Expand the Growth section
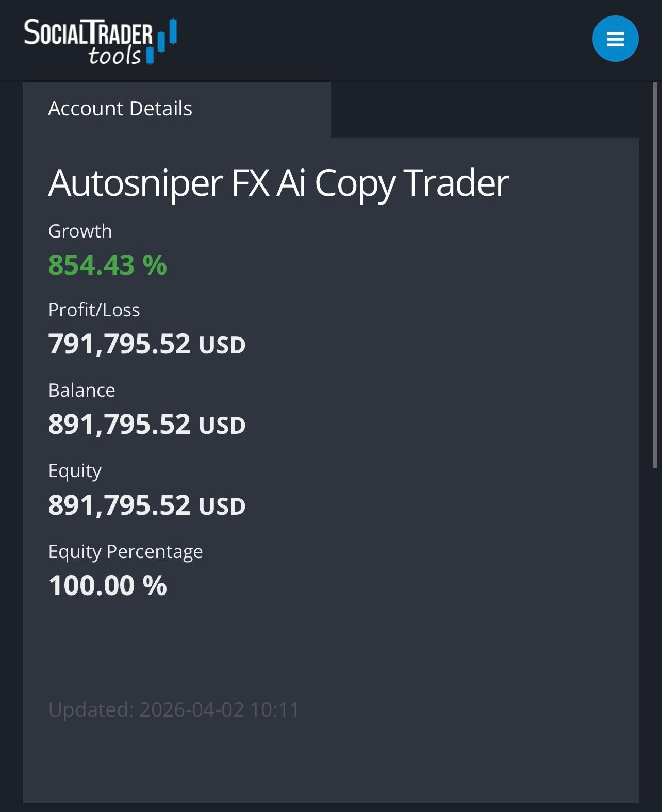The image size is (662, 812). click(80, 231)
